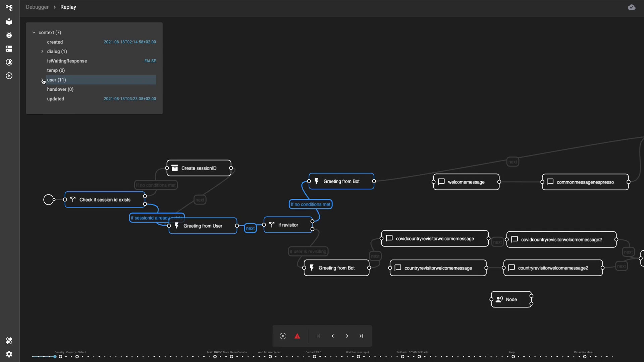This screenshot has height=362, width=644.
Task: Click the Contact CRC timeline marker
Action: [x=314, y=357]
